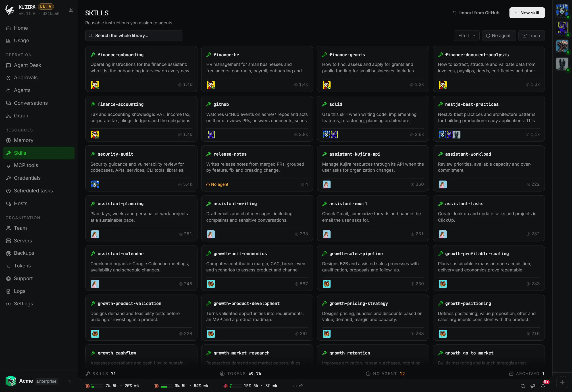Viewport: 572px width, 392px height.
Task: Click the agent avatar on finance-grants card
Action: (x=327, y=85)
